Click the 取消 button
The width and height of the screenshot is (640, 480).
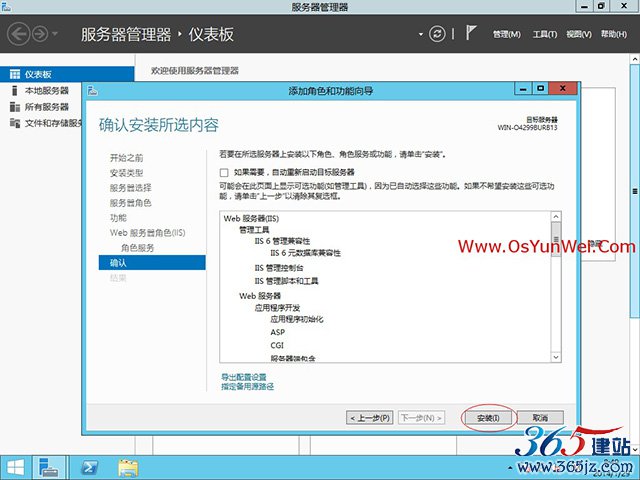(x=540, y=418)
